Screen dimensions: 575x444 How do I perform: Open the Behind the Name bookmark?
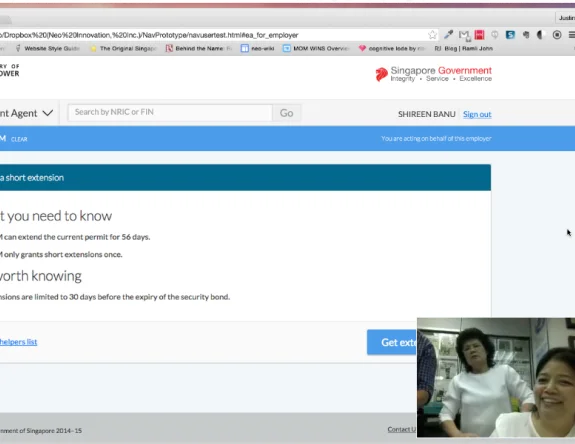pyautogui.click(x=198, y=48)
